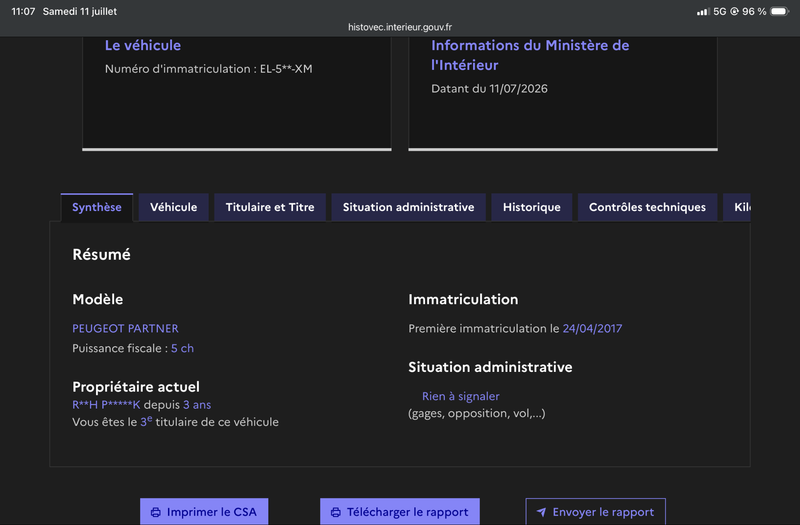Click the Le véhicule card heading
This screenshot has height=525, width=800.
coord(143,45)
